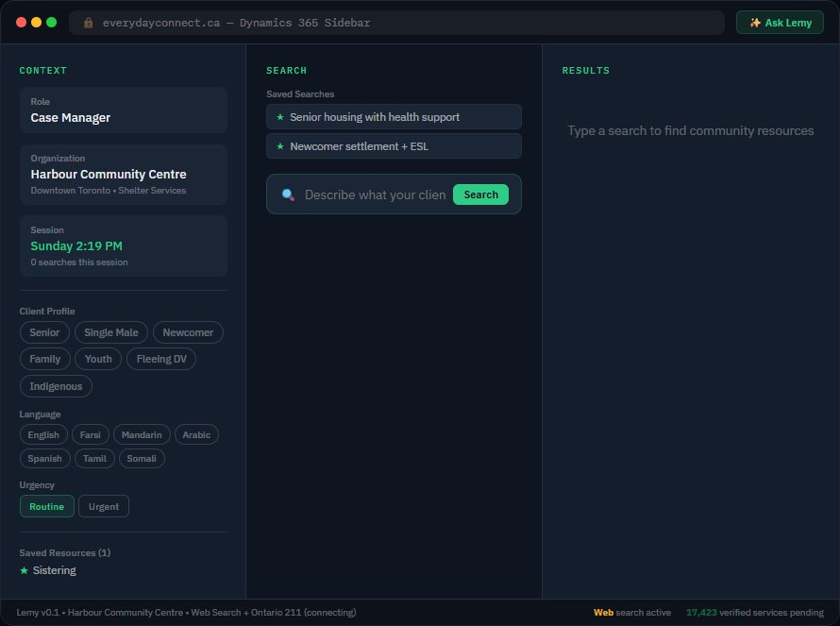Toggle the Newcomer profile chip
This screenshot has width=840, height=626.
pyautogui.click(x=188, y=332)
